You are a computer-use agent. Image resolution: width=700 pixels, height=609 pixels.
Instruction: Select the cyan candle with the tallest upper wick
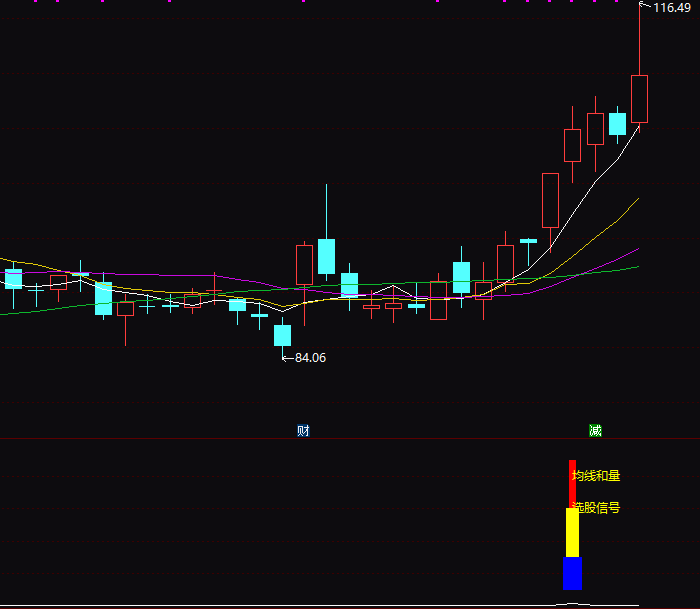pyautogui.click(x=326, y=256)
